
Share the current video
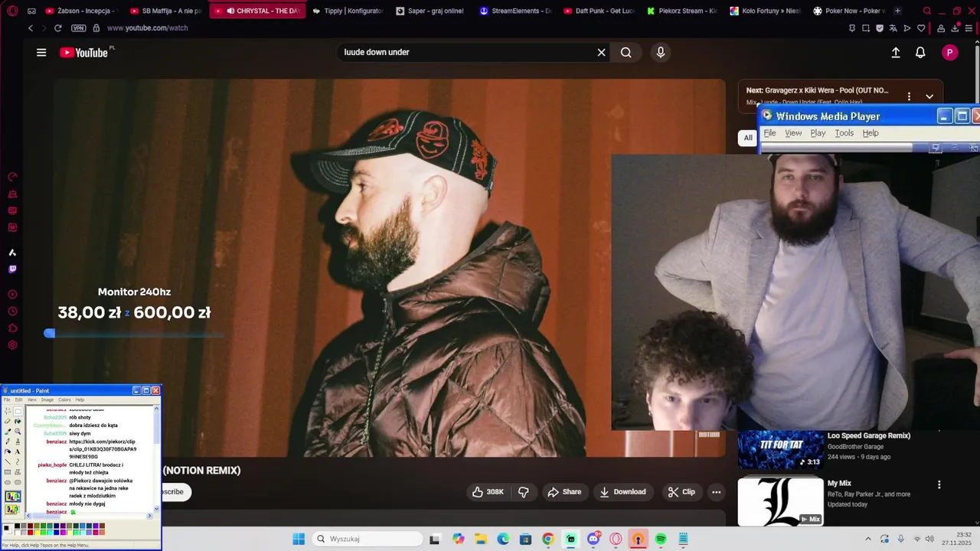(x=564, y=492)
